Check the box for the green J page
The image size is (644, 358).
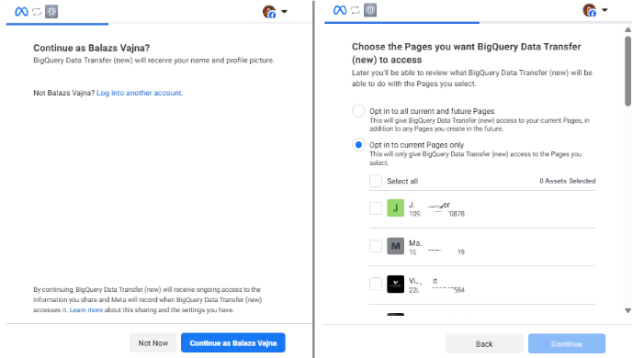click(x=376, y=208)
